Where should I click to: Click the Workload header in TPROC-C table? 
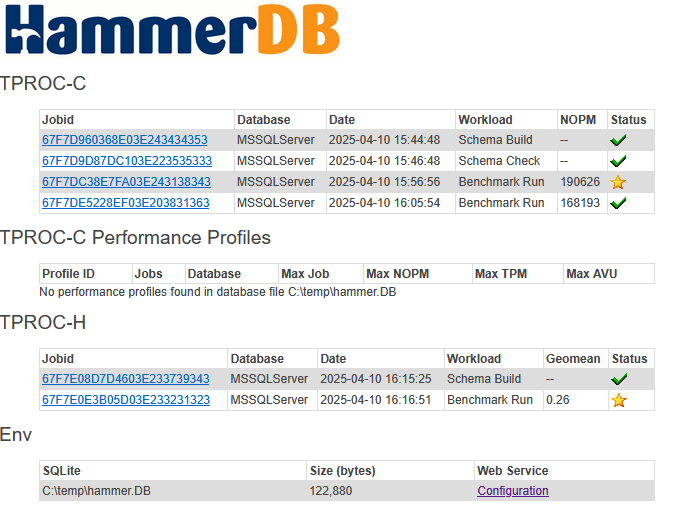point(485,120)
